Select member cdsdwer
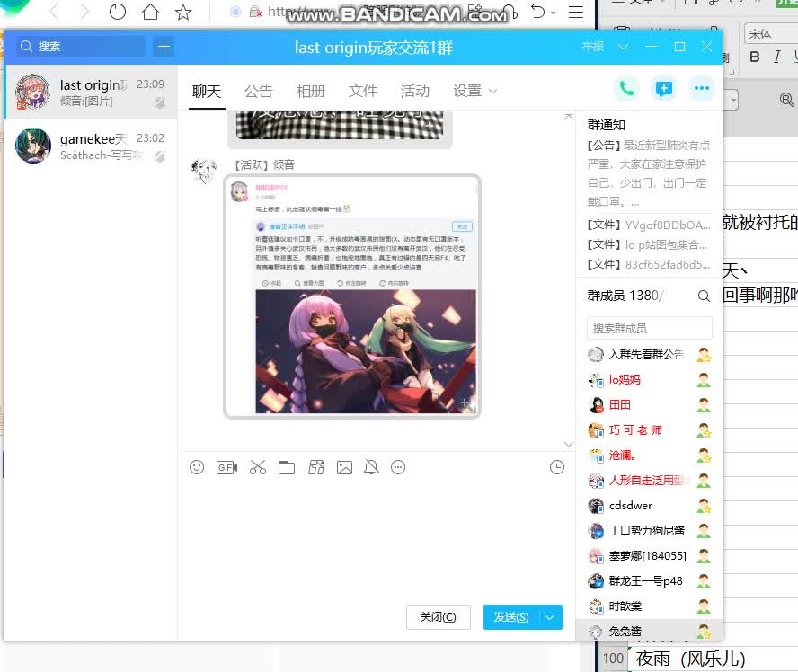Screen dimensions: 798x672 (650, 506)
